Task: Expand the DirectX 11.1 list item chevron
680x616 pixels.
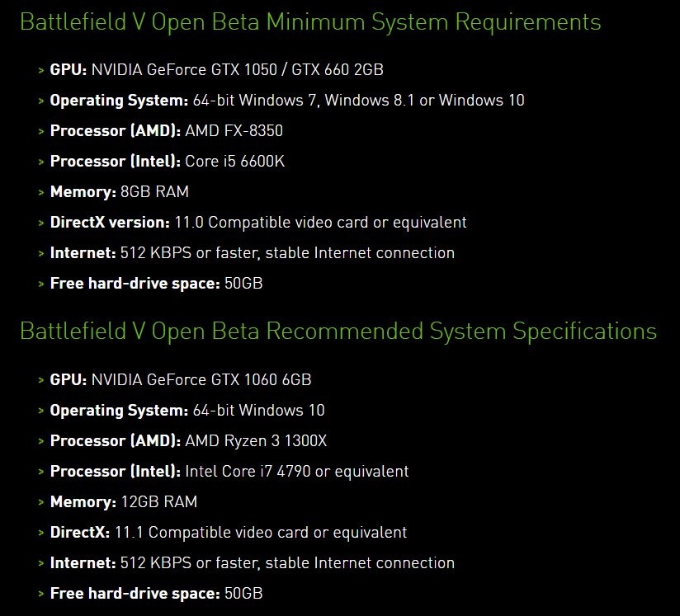Action: (x=41, y=534)
